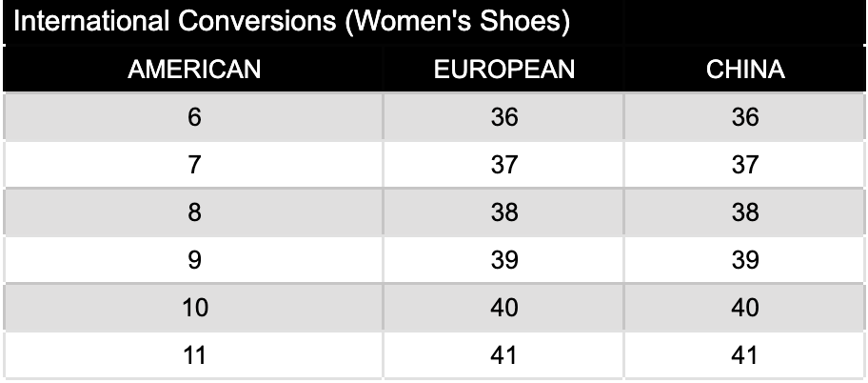Screen dimensions: 868x383
Task: Select European size 40 cell
Action: click(x=503, y=308)
